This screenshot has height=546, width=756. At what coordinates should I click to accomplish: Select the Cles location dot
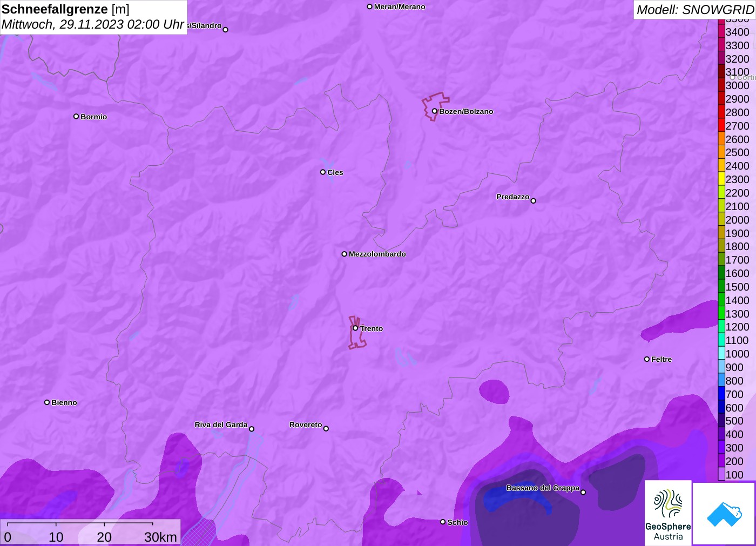323,172
